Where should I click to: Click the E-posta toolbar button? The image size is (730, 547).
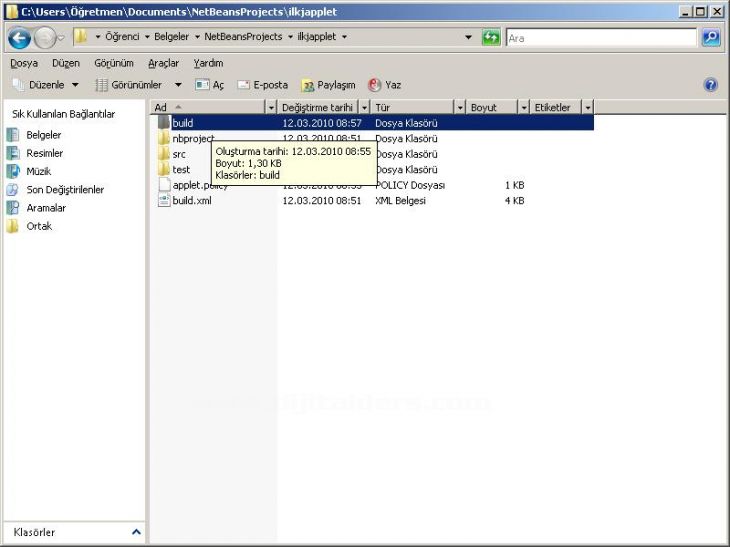pyautogui.click(x=263, y=85)
